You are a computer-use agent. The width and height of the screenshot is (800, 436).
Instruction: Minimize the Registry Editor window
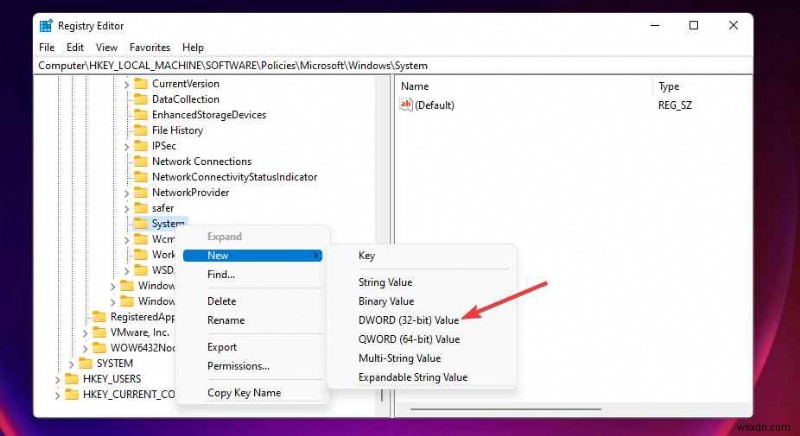click(x=655, y=25)
